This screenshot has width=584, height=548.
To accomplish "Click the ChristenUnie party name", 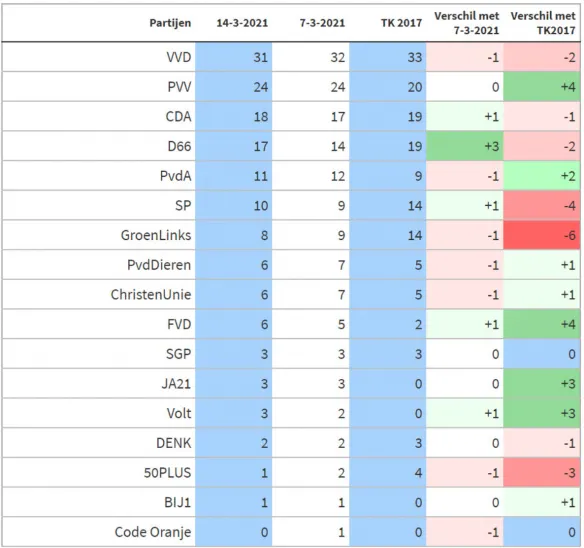I will pyautogui.click(x=151, y=295).
